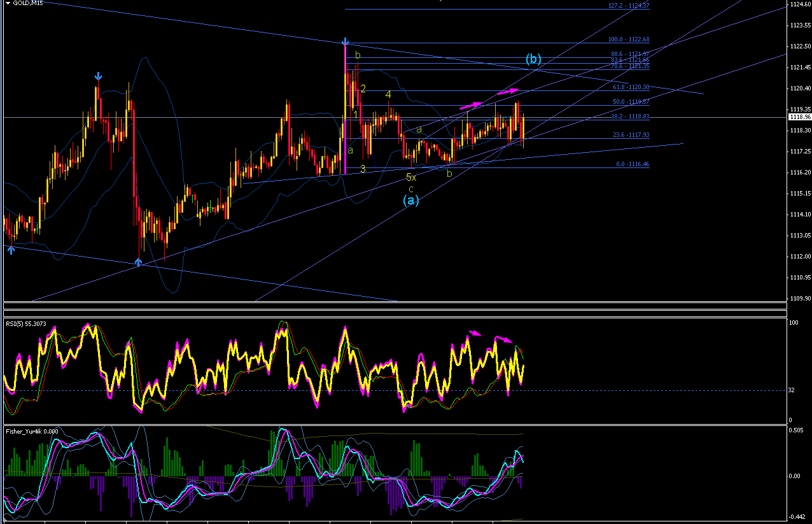
Task: Click 1122.50 on the price scale
Action: click(x=799, y=46)
